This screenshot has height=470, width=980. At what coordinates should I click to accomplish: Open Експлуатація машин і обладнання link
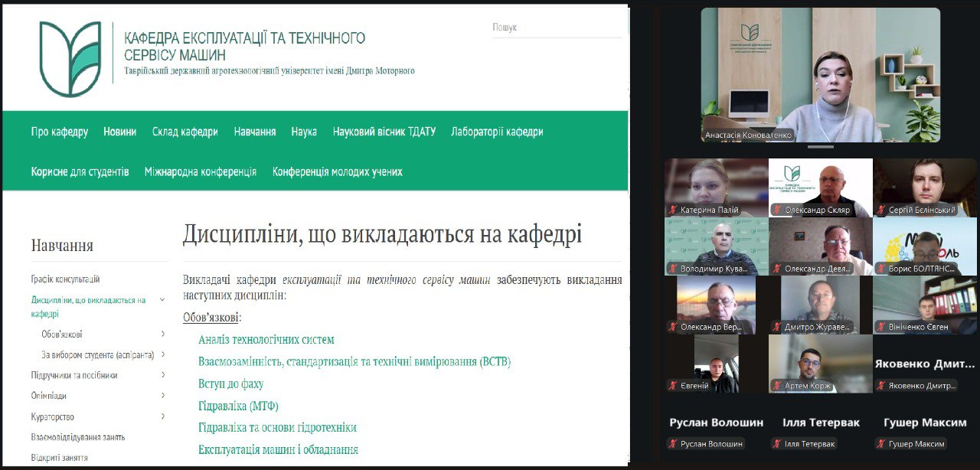point(279,449)
